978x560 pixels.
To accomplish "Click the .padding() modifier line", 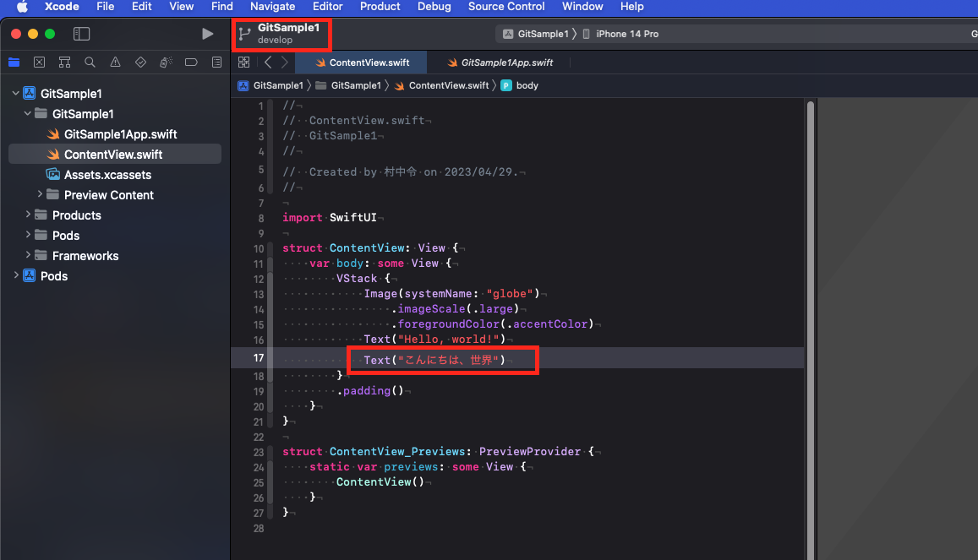I will [370, 390].
